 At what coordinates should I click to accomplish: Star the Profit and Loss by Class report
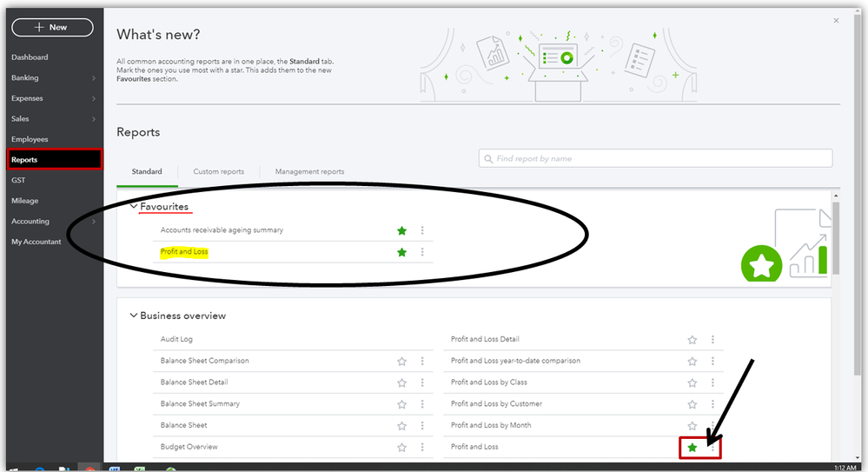coord(692,382)
